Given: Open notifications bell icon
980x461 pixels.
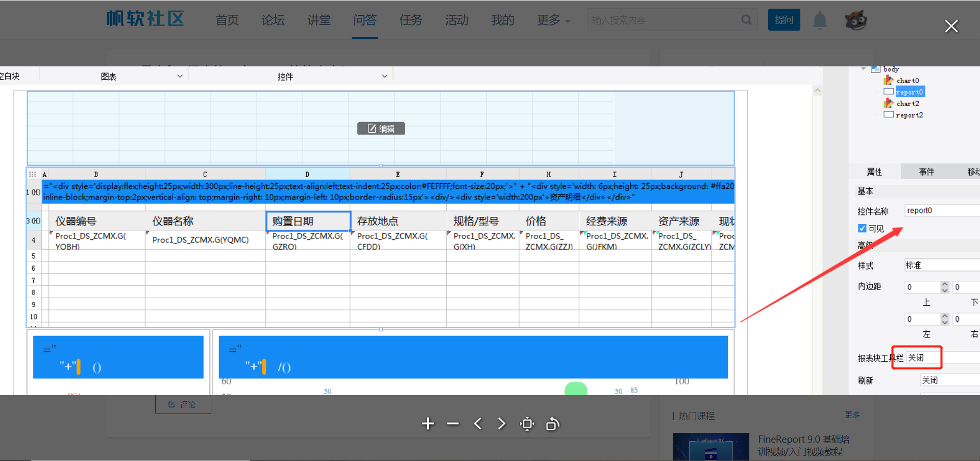Looking at the screenshot, I should tap(820, 20).
